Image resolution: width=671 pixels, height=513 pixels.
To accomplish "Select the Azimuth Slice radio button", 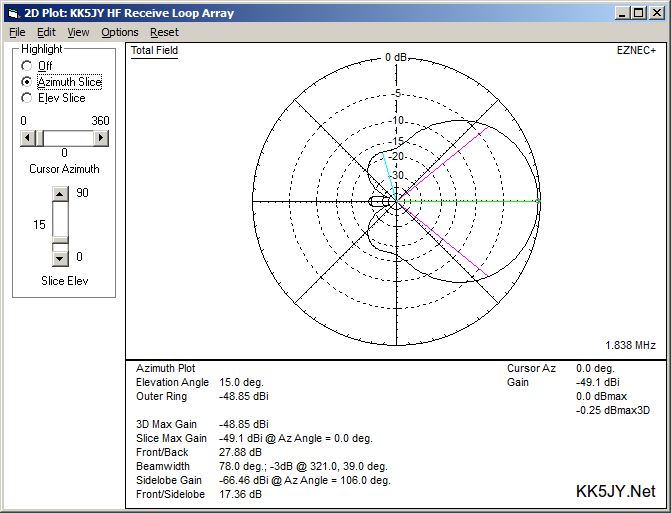I will [27, 82].
